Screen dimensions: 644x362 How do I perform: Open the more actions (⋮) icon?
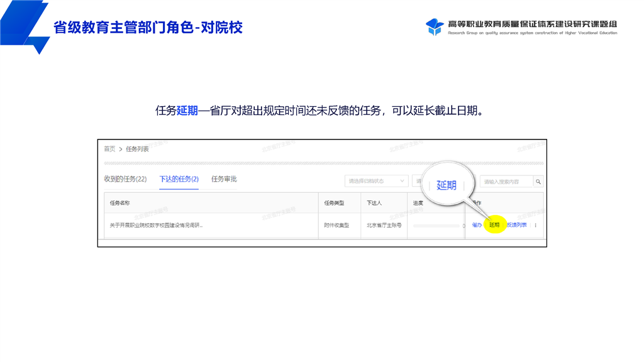point(536,226)
